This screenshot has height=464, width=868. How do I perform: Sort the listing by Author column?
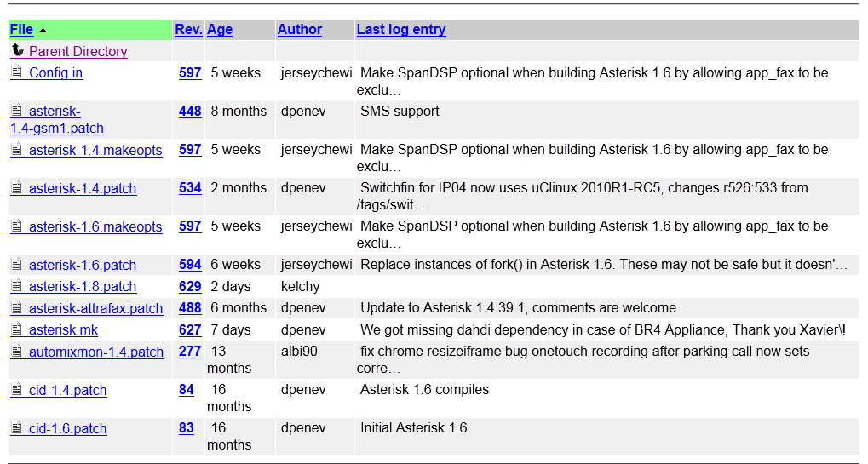(x=300, y=30)
